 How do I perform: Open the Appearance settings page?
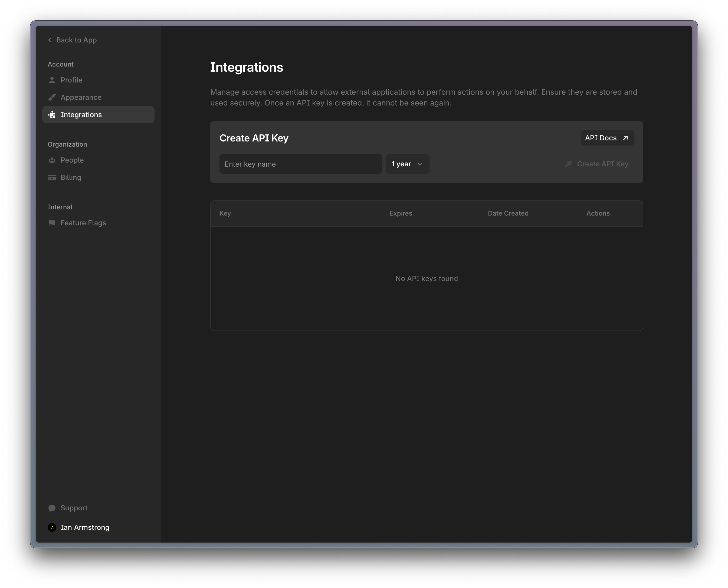click(x=98, y=97)
